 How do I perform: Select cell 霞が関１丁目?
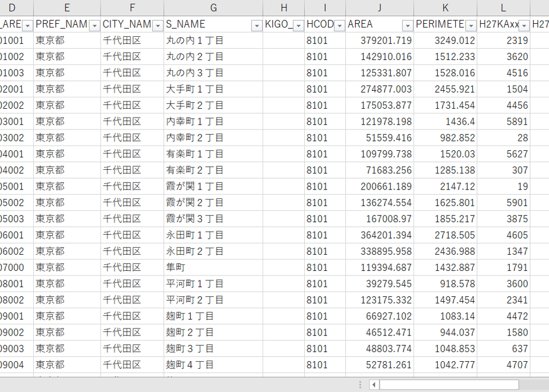[213, 186]
